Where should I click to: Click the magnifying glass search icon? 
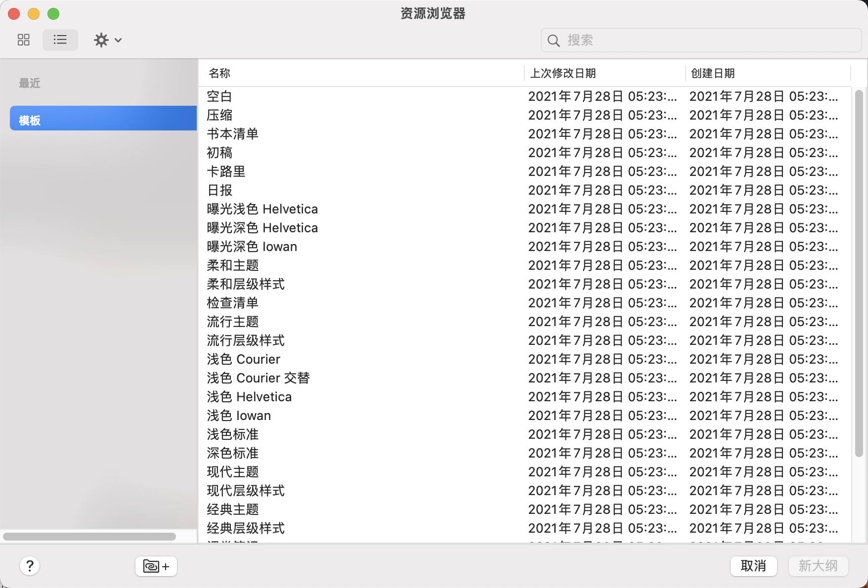point(554,41)
